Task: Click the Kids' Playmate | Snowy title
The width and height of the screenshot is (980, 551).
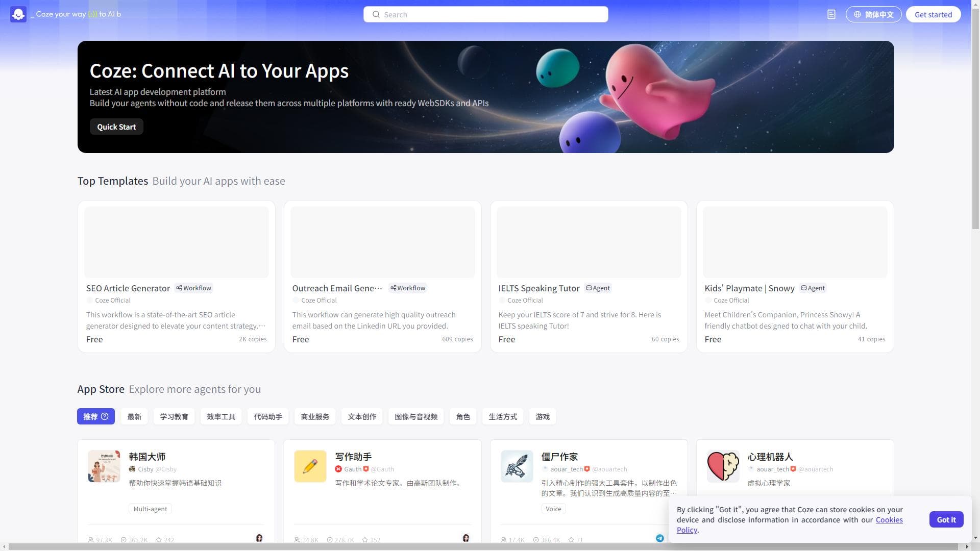Action: 749,288
